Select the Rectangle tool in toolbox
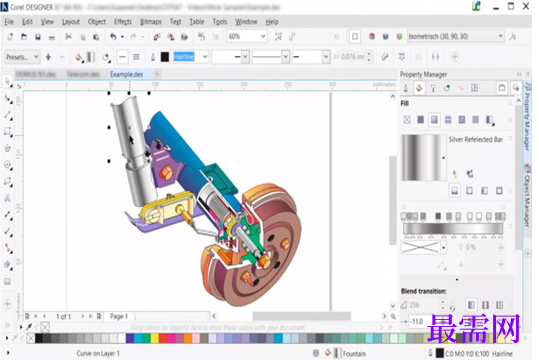 pyautogui.click(x=7, y=131)
